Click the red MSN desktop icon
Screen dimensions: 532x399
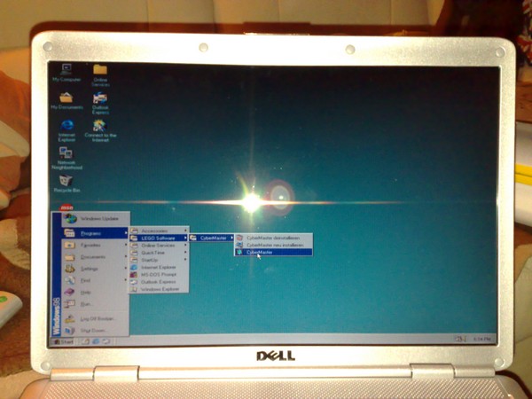pos(66,207)
